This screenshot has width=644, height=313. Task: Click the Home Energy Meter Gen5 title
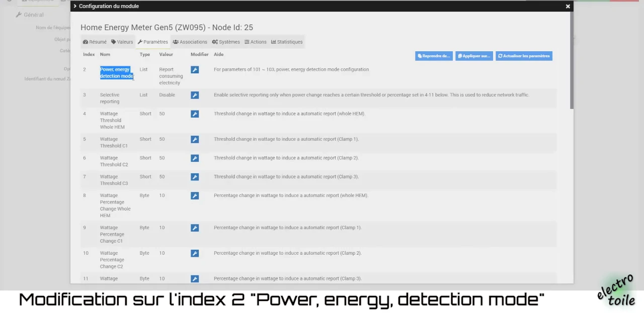coord(167,28)
